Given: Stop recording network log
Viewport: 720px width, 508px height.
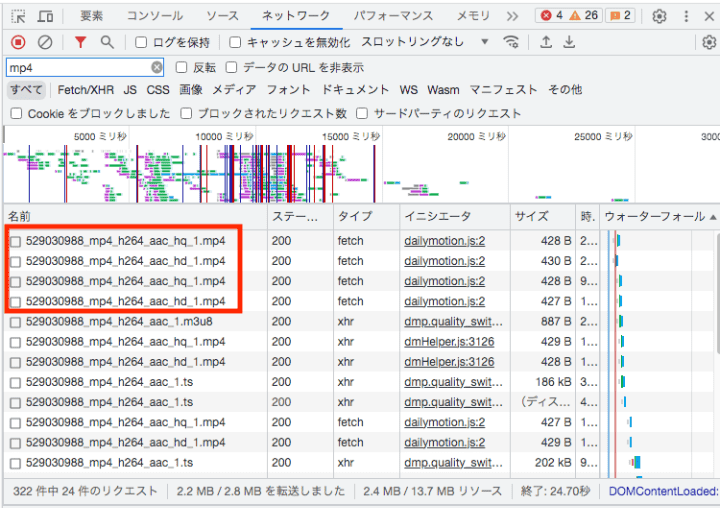Looking at the screenshot, I should [x=18, y=42].
